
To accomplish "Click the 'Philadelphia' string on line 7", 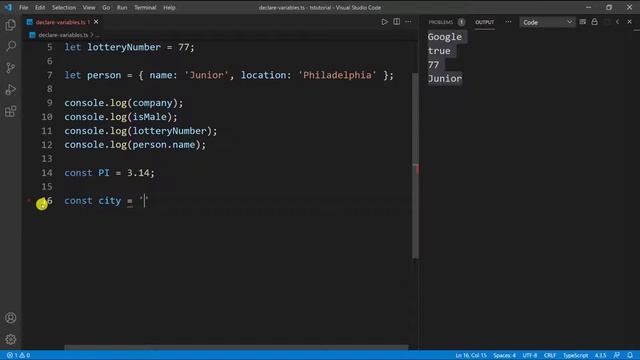I will (x=337, y=75).
